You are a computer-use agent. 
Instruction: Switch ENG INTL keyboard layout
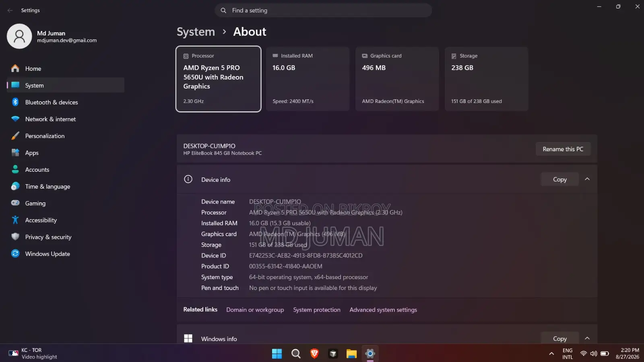pos(568,354)
